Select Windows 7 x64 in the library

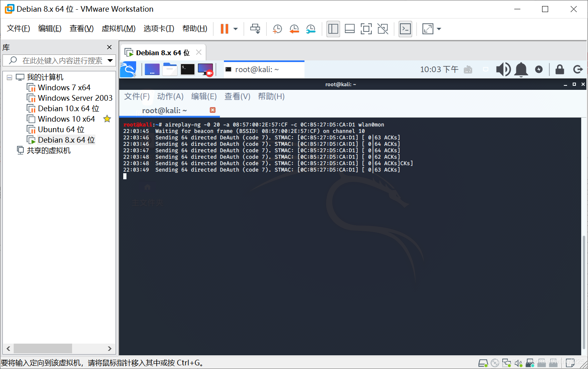click(64, 87)
